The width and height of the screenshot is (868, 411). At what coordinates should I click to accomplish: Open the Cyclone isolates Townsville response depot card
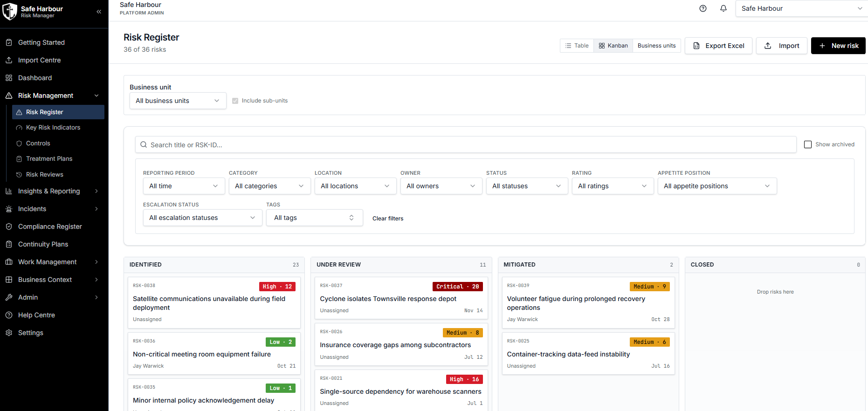(x=401, y=298)
